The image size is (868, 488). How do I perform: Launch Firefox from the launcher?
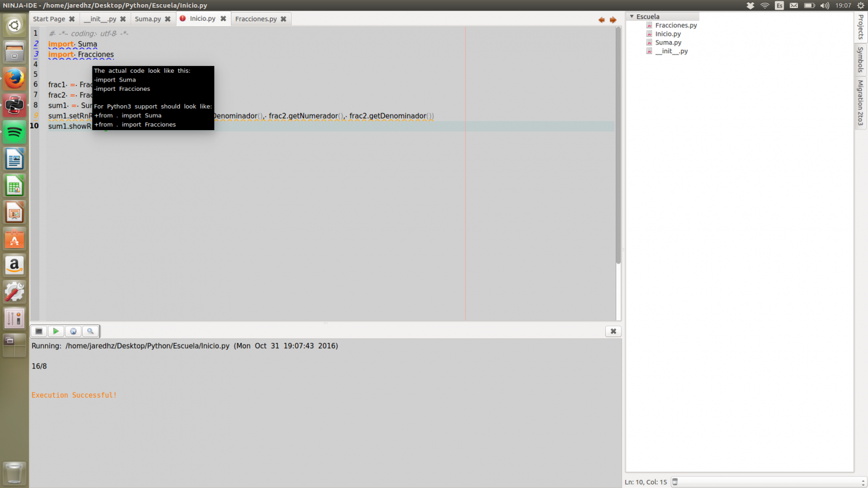pos(14,79)
